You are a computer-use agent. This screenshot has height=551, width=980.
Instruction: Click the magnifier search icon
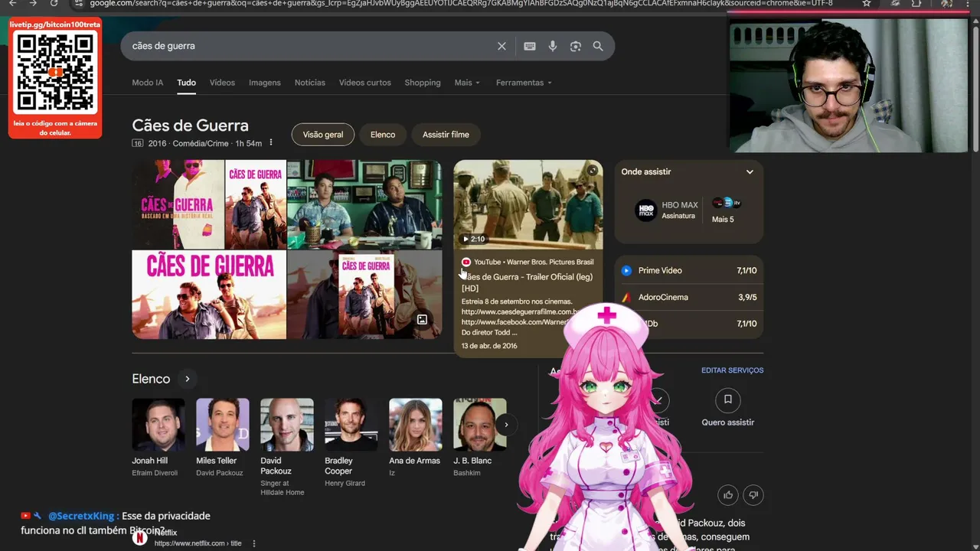[x=598, y=46]
